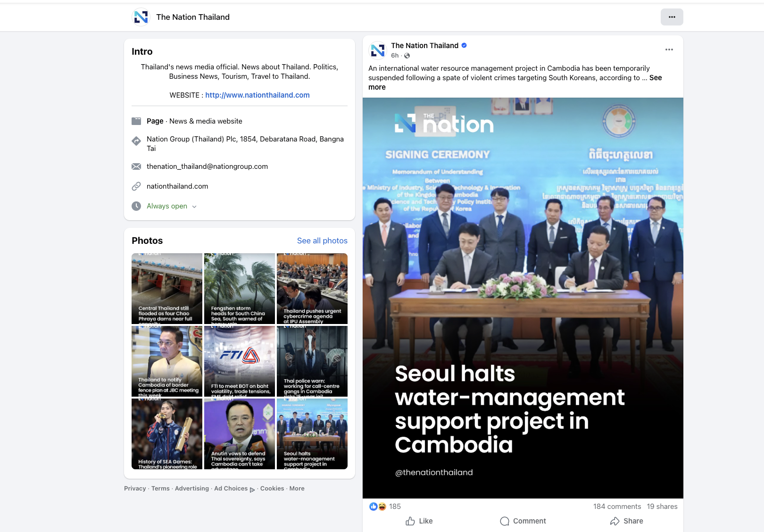
Task: Click the Comment button on the post
Action: (523, 521)
